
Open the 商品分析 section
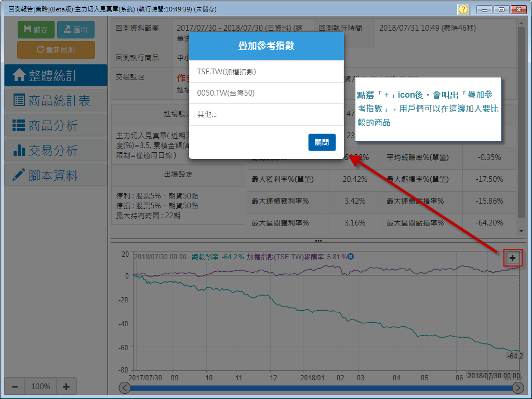[56, 126]
